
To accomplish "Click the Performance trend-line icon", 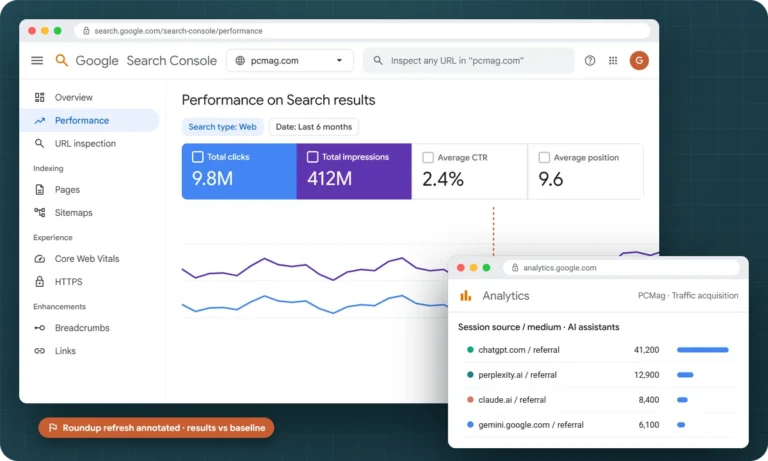I will point(40,121).
